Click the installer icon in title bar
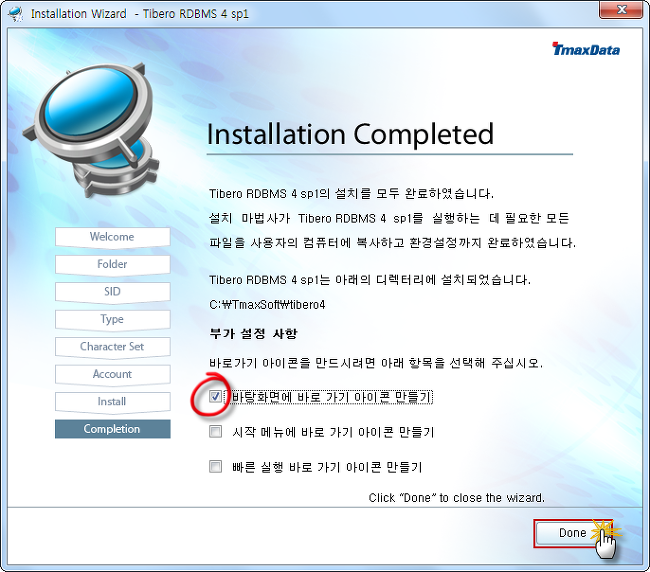This screenshot has width=650, height=572. point(16,14)
